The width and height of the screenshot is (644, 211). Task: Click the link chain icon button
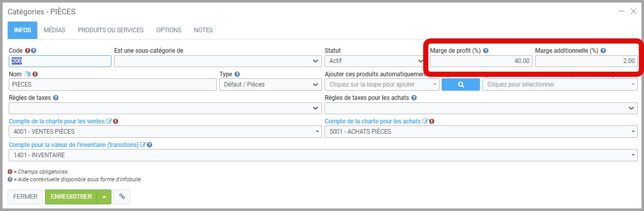pos(122,197)
